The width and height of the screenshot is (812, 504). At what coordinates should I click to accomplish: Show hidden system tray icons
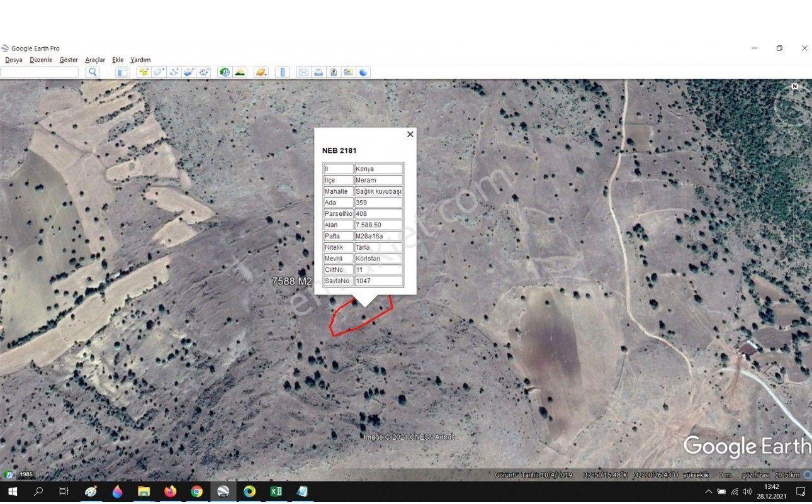point(708,491)
